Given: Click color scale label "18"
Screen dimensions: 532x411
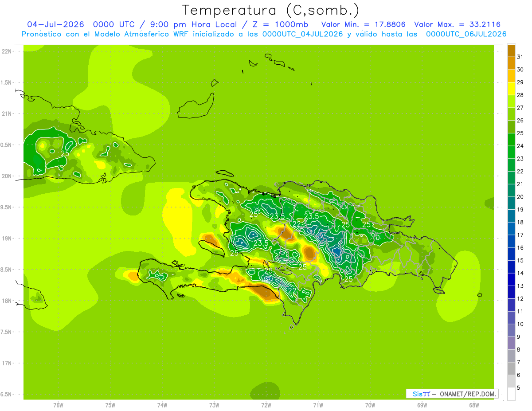Looking at the screenshot, I should [x=520, y=222].
